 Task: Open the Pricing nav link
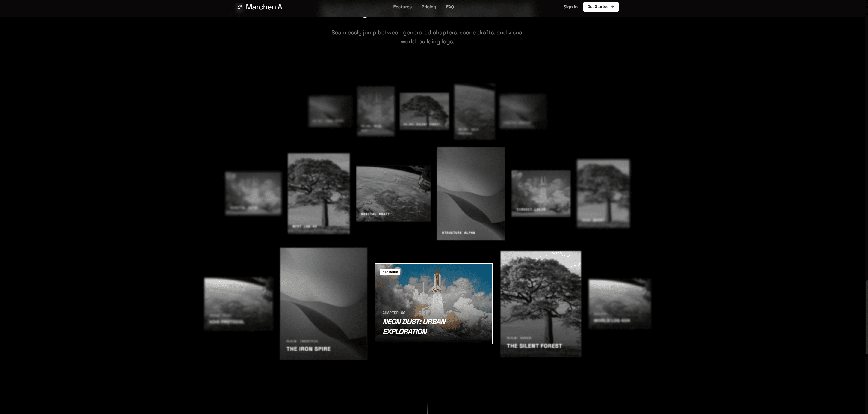428,7
